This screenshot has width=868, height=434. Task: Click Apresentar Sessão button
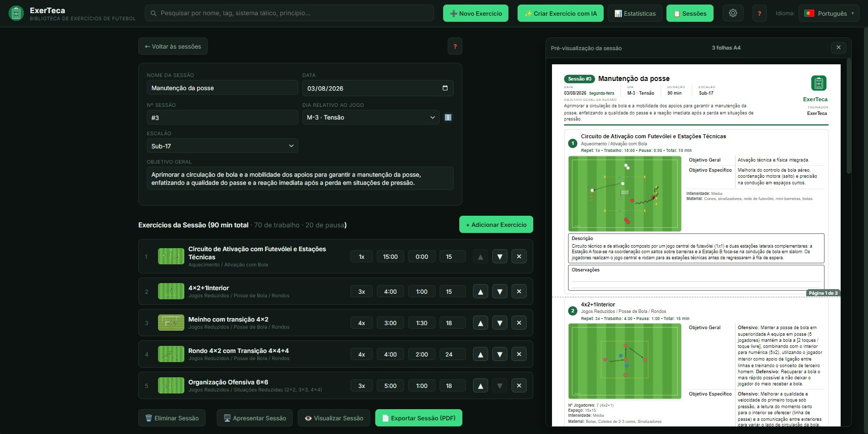(x=255, y=418)
